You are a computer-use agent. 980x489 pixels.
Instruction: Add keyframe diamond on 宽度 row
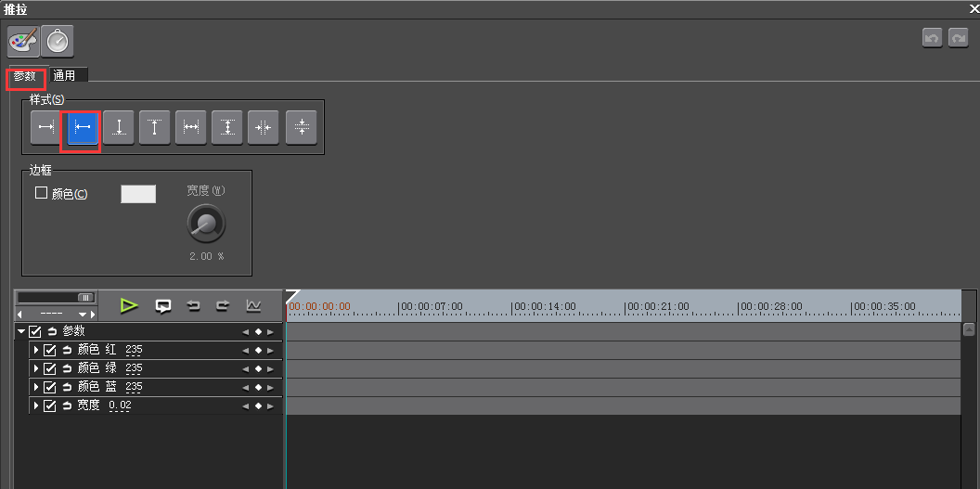(x=258, y=405)
